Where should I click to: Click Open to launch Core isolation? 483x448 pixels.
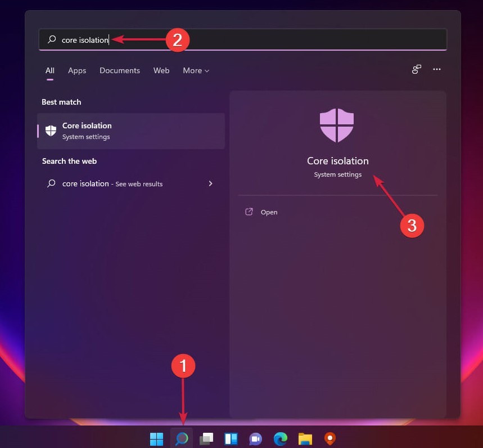pyautogui.click(x=269, y=212)
